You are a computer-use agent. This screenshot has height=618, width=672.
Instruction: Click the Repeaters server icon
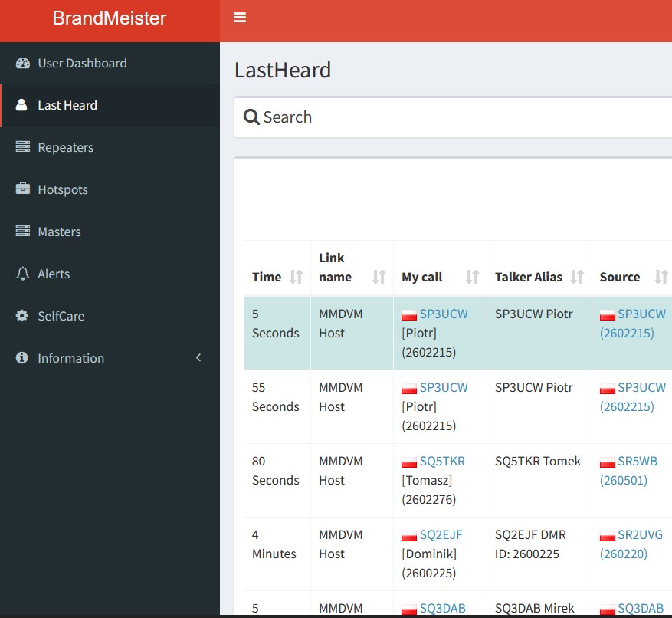click(x=22, y=147)
